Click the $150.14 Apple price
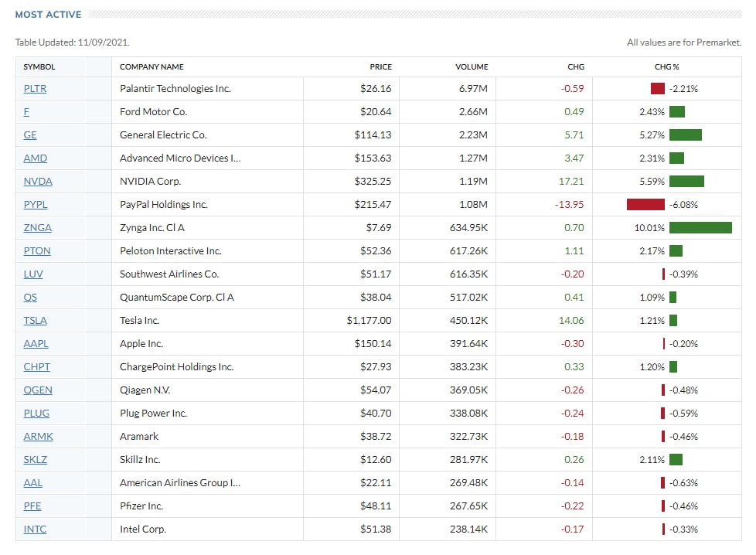 [373, 343]
